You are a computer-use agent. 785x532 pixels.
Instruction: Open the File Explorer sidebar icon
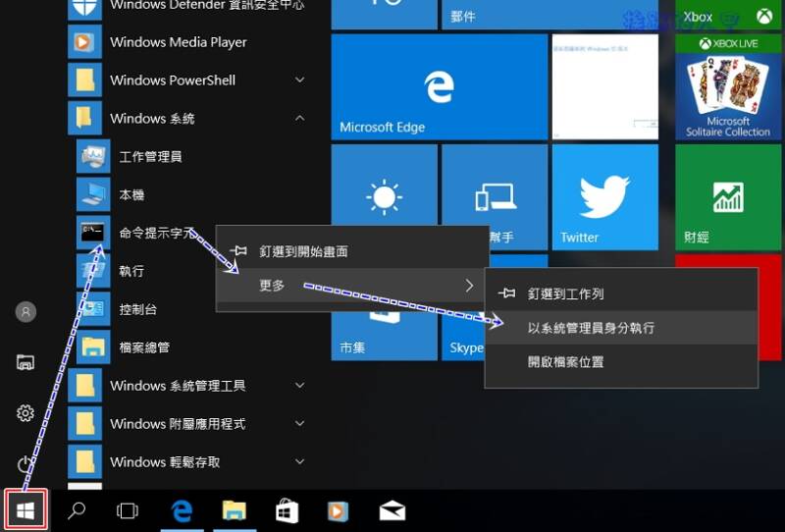pos(26,362)
